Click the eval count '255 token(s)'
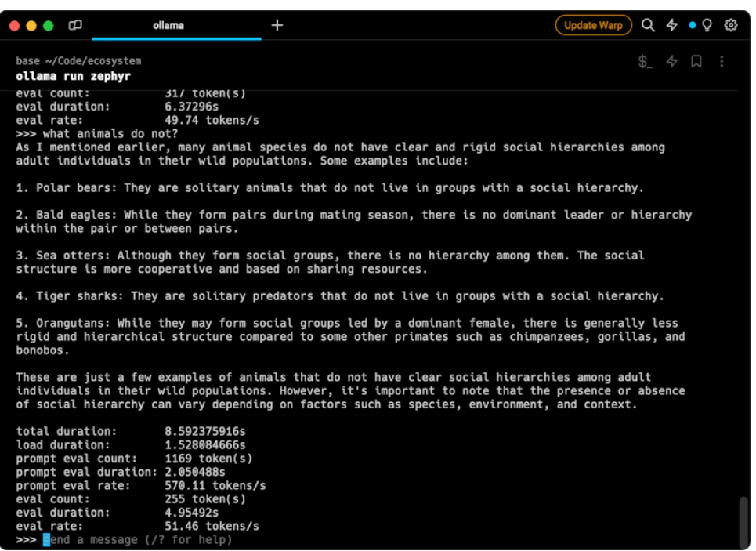The image size is (756, 551). point(205,499)
